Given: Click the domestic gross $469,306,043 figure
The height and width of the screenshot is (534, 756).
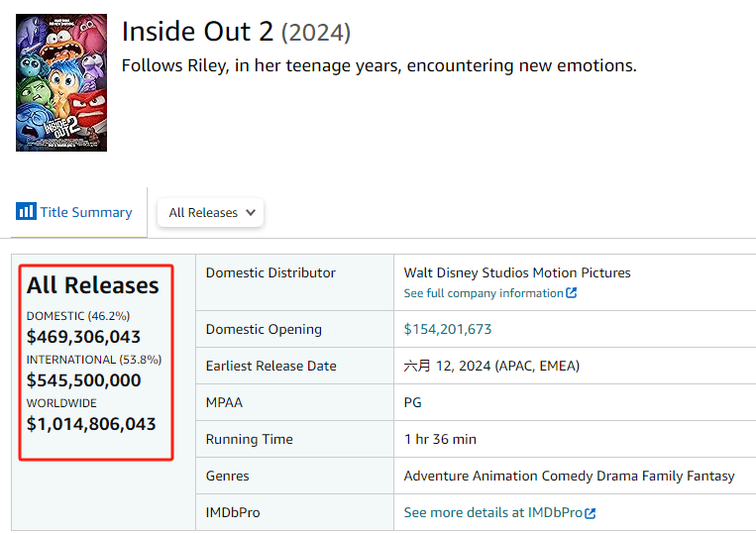Looking at the screenshot, I should pos(84,337).
